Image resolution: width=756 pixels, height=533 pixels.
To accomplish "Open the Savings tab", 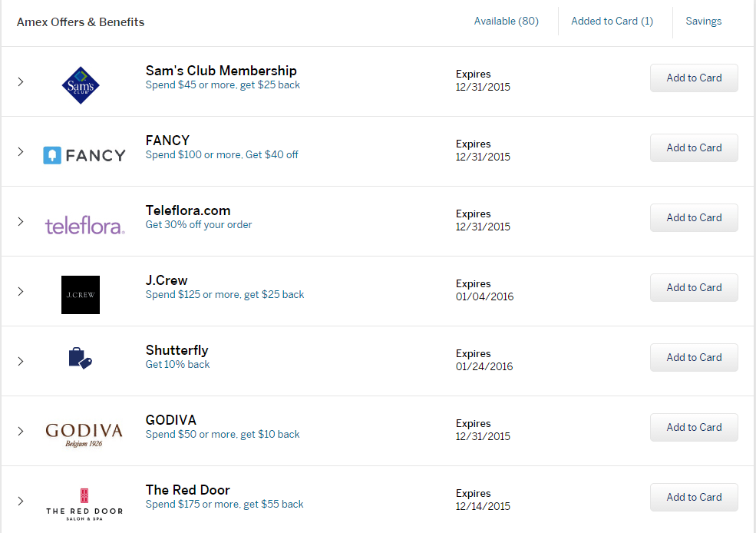I will [704, 22].
